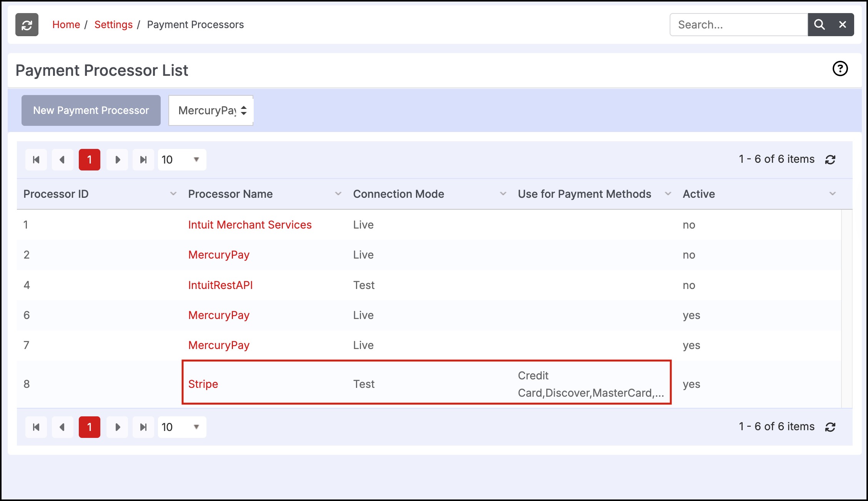Go to next page in top pager
The height and width of the screenshot is (501, 868).
[117, 160]
